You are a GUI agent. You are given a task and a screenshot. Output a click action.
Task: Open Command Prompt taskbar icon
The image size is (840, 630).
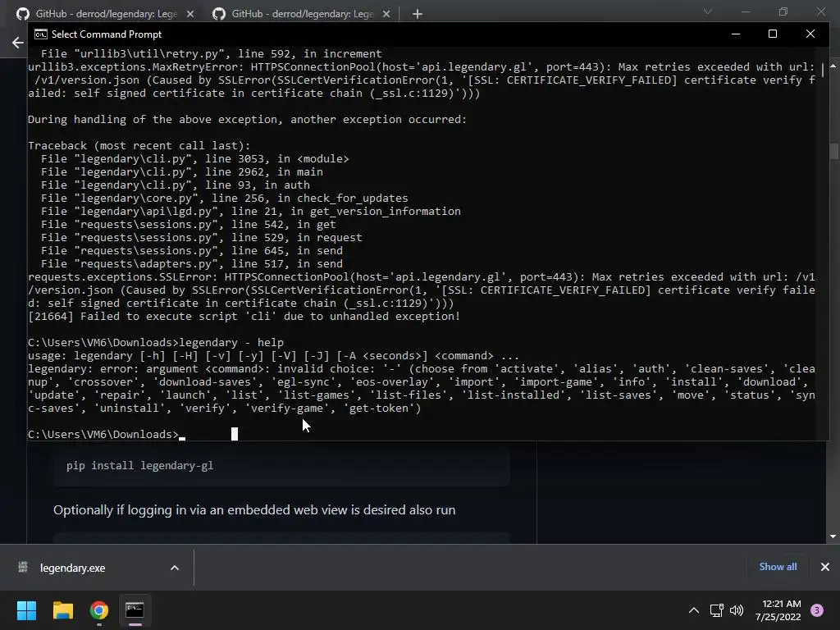tap(135, 610)
